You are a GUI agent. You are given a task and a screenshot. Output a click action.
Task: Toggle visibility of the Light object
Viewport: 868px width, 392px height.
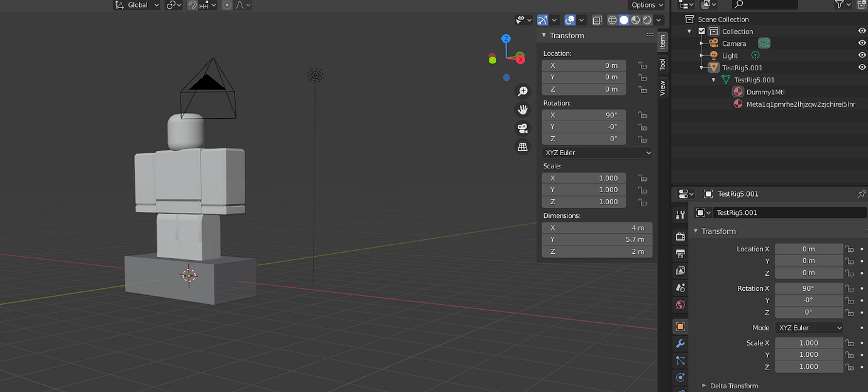(x=862, y=55)
